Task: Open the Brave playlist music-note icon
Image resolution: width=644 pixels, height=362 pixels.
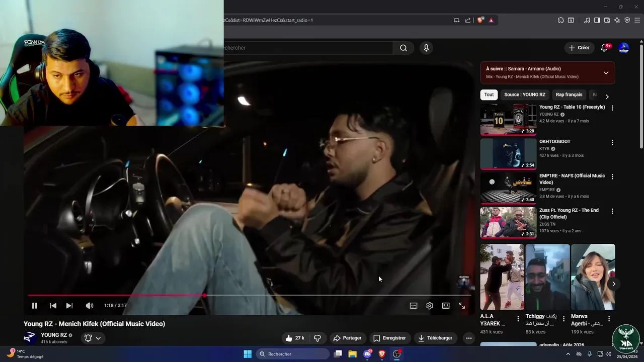Action: pyautogui.click(x=587, y=20)
